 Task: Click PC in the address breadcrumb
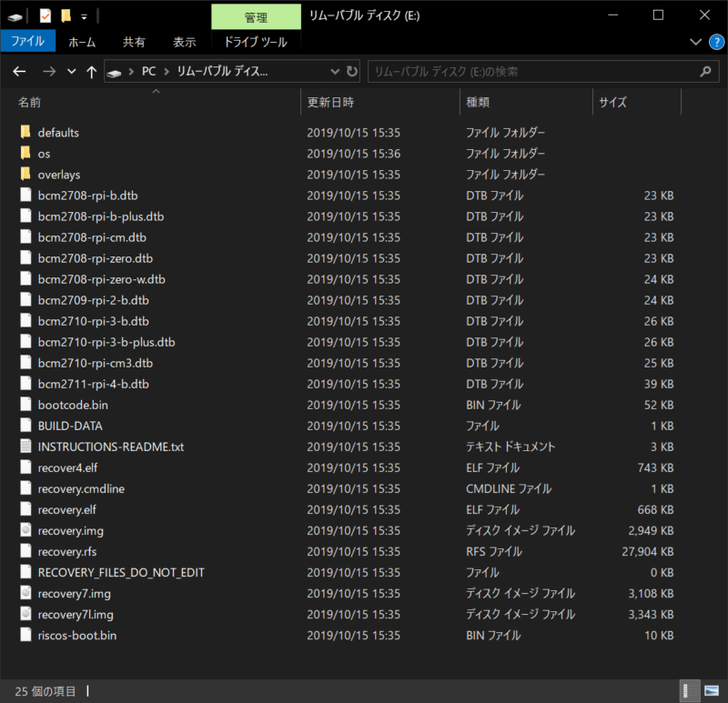148,71
